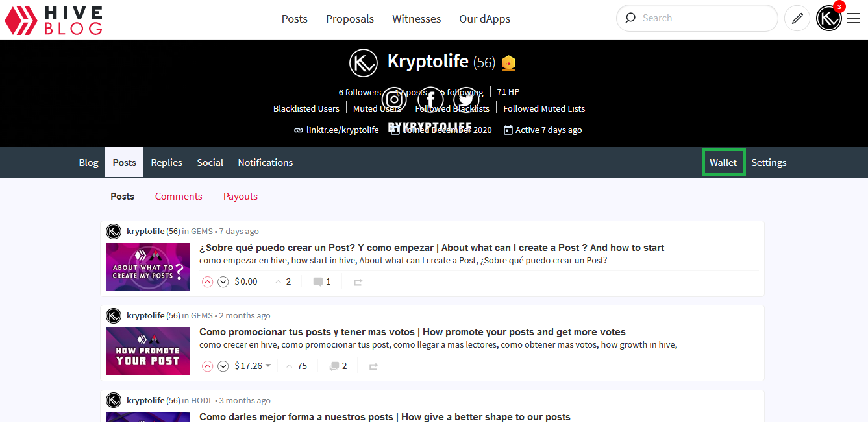Open comments on the first post showing 1 reply
The width and height of the screenshot is (868, 443).
click(322, 281)
